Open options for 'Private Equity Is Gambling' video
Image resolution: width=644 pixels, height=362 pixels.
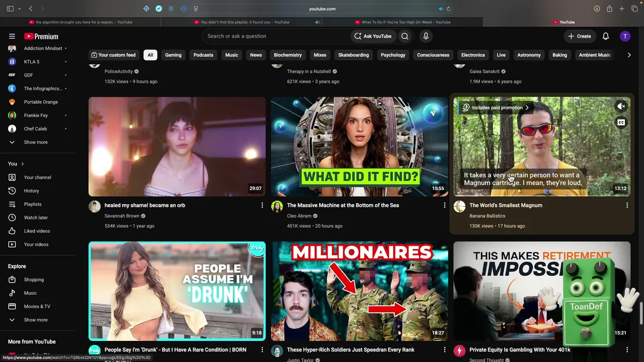click(x=627, y=349)
